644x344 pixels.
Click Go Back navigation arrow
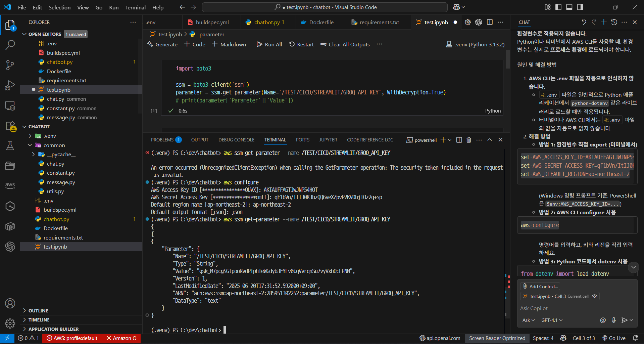(182, 7)
